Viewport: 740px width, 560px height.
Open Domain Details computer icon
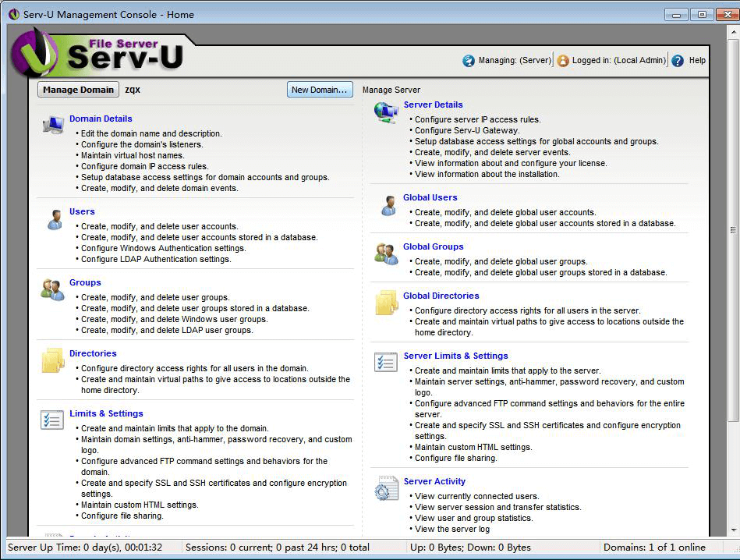53,125
